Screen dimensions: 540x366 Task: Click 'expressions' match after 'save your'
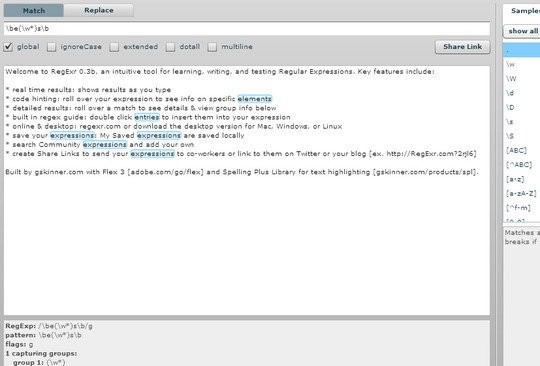(72, 136)
